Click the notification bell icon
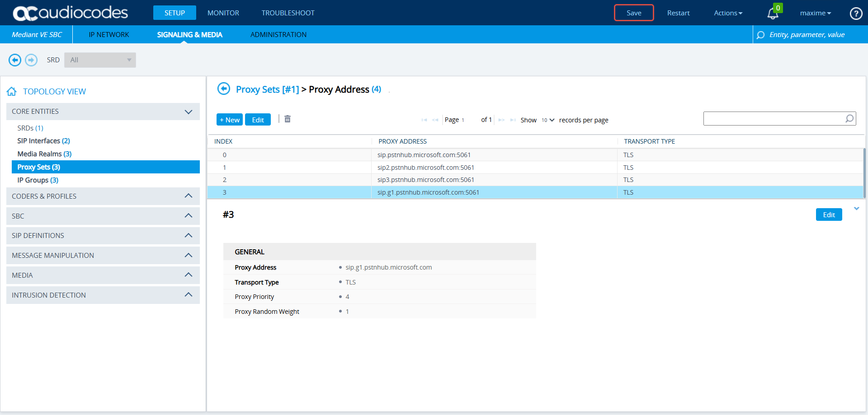 tap(773, 14)
